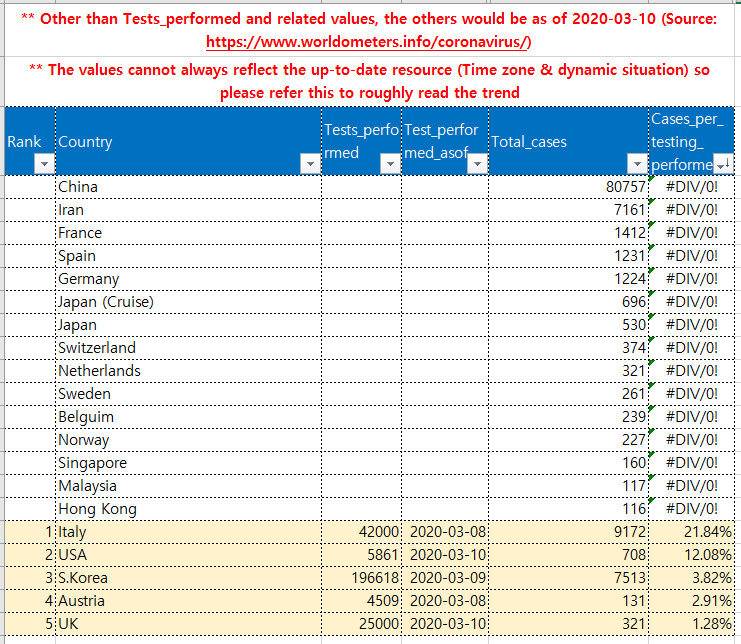The height and width of the screenshot is (644, 741).
Task: Select the Malaysia country cell
Action: 189,486
